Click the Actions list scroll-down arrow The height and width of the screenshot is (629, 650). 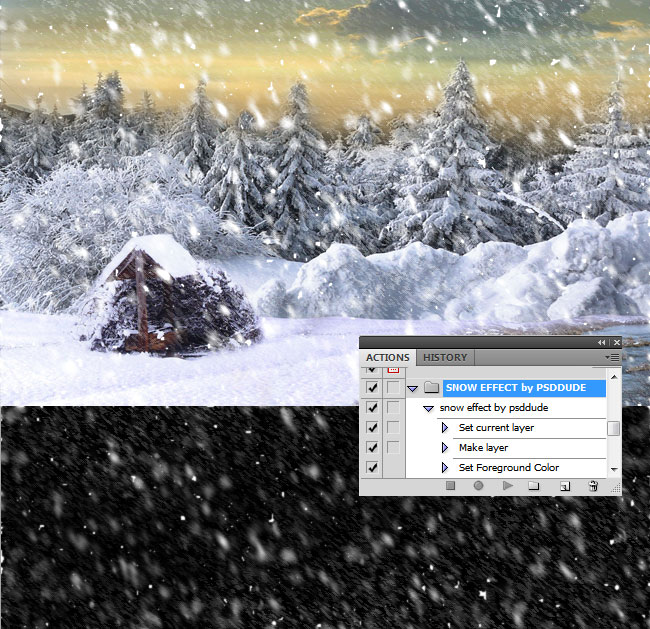[614, 469]
